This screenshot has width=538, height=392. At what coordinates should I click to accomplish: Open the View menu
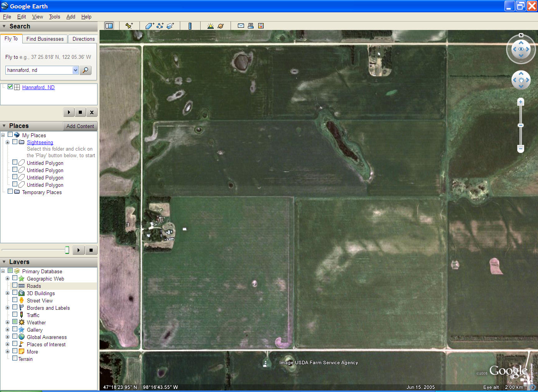click(38, 17)
